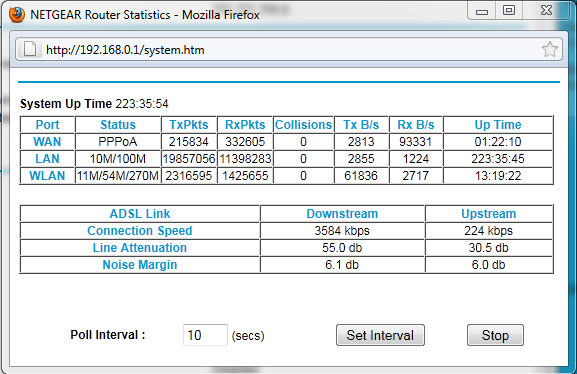Click WLAN Tx B/s value 61836

(361, 176)
